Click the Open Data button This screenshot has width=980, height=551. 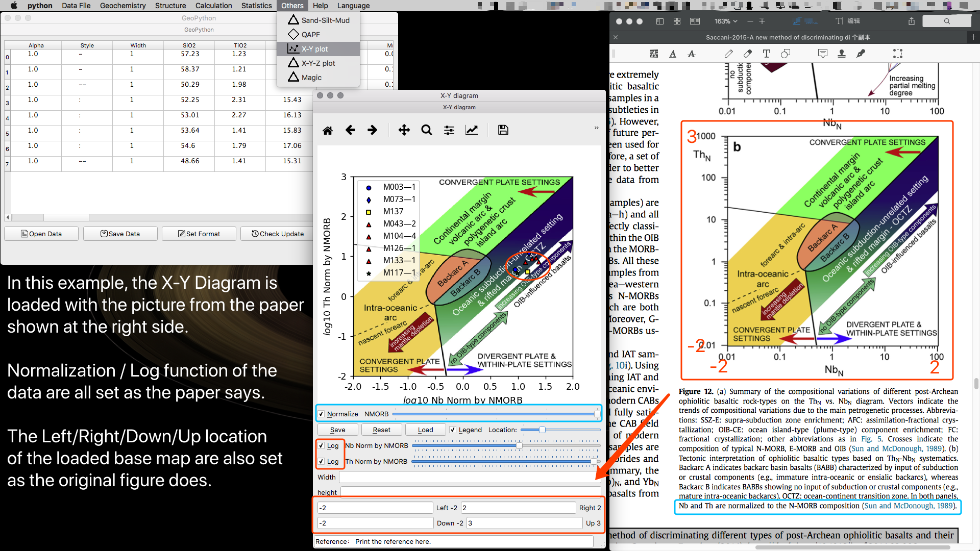(41, 234)
